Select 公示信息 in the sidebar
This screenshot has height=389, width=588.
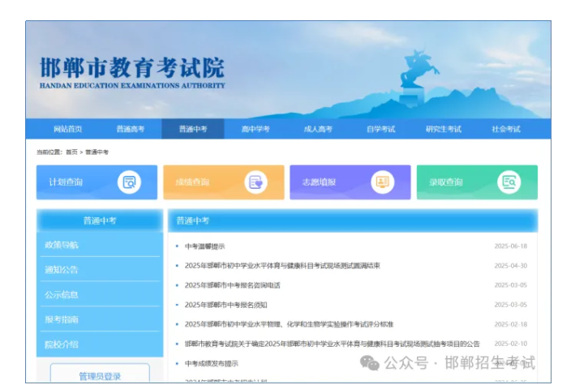point(62,295)
